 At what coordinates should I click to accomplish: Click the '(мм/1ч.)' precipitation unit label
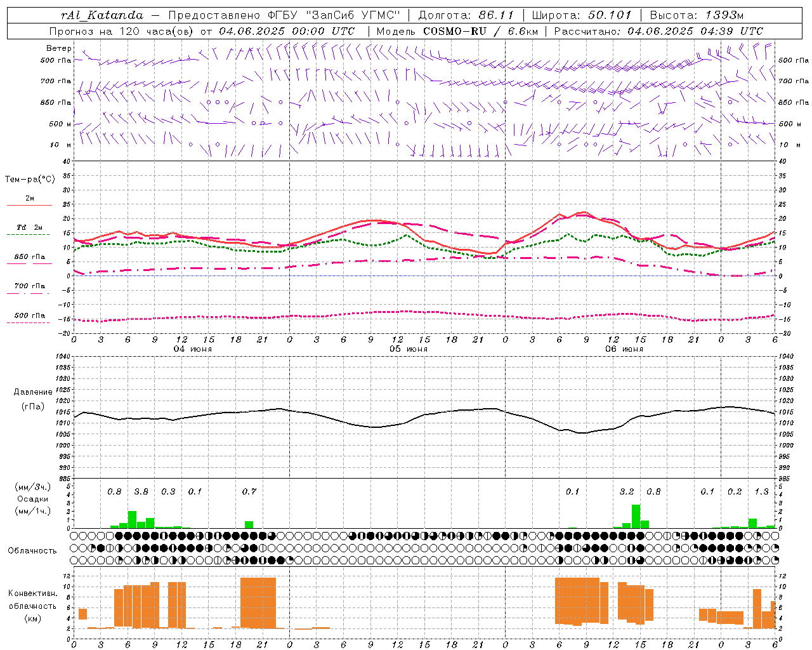tap(33, 511)
